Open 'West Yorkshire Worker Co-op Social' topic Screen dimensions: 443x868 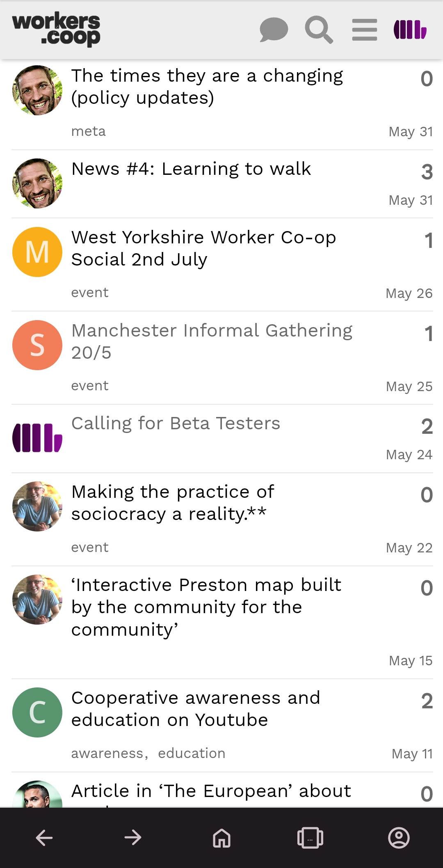point(203,248)
